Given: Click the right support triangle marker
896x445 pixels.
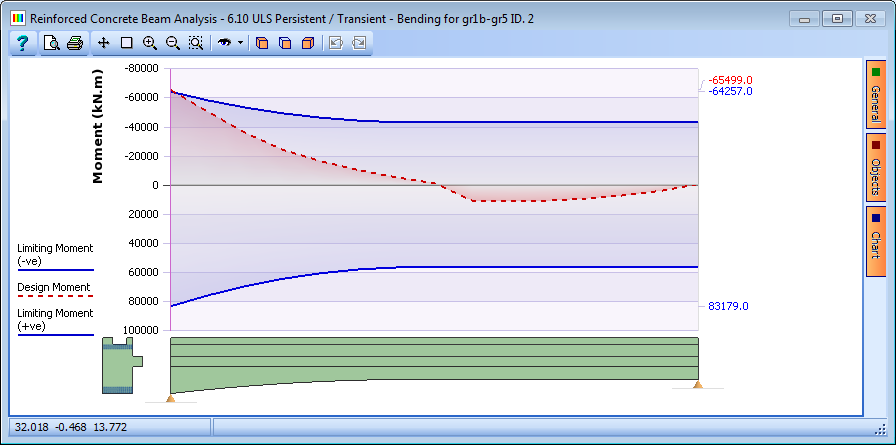Looking at the screenshot, I should 698,384.
